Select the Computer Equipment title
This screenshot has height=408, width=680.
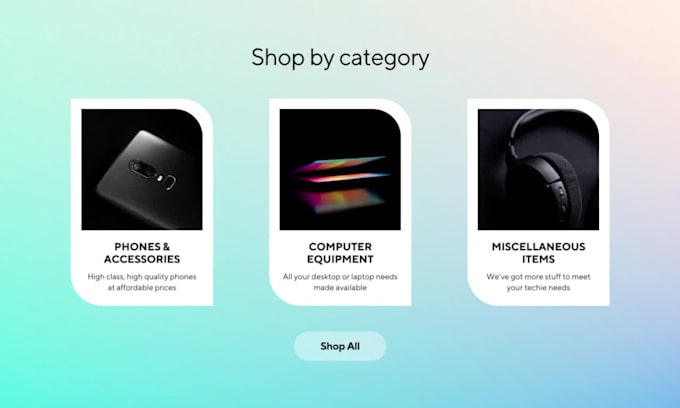tap(340, 253)
